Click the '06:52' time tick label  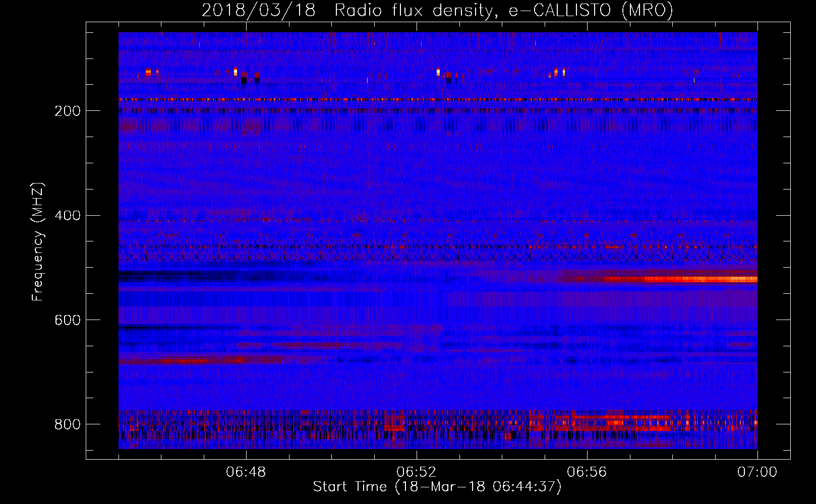pos(417,472)
